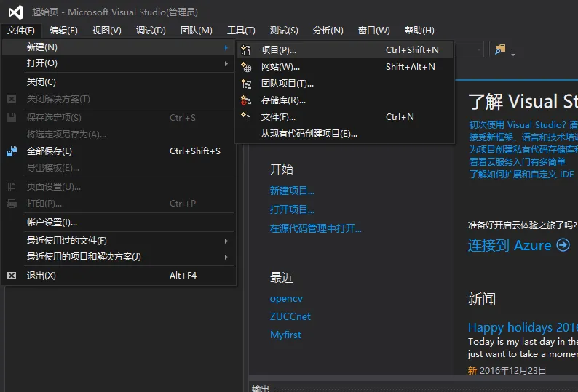Image resolution: width=578 pixels, height=392 pixels.
Task: Expand the toolbar combo box dropdown
Action: click(478, 49)
